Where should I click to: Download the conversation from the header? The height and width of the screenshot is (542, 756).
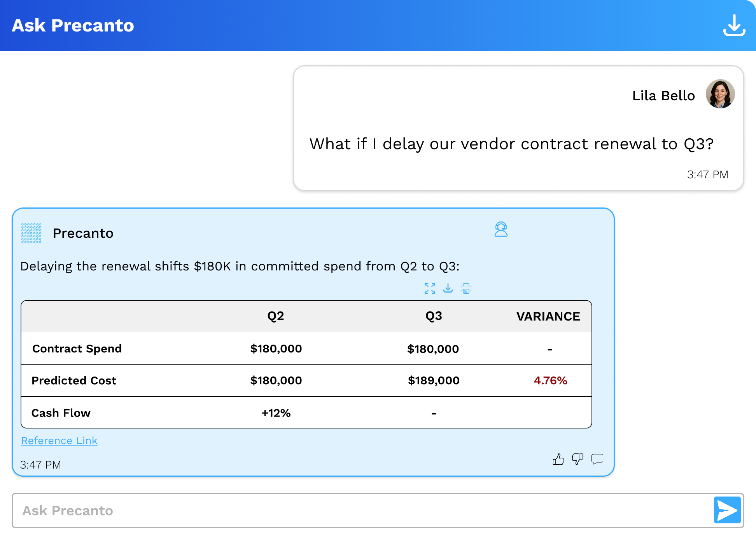click(735, 25)
